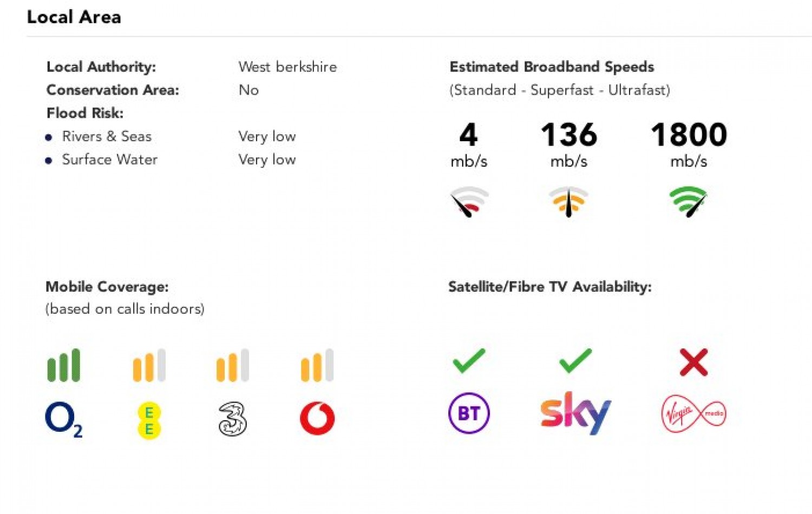Click the signal bars above Vodafone
Viewport: 812px width, 514px height.
317,365
